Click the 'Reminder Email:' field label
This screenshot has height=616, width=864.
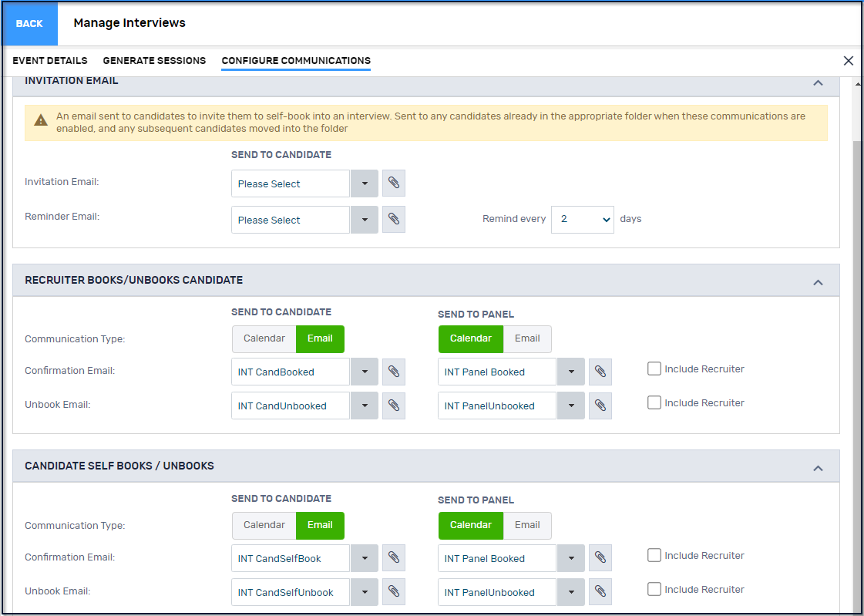click(x=62, y=217)
